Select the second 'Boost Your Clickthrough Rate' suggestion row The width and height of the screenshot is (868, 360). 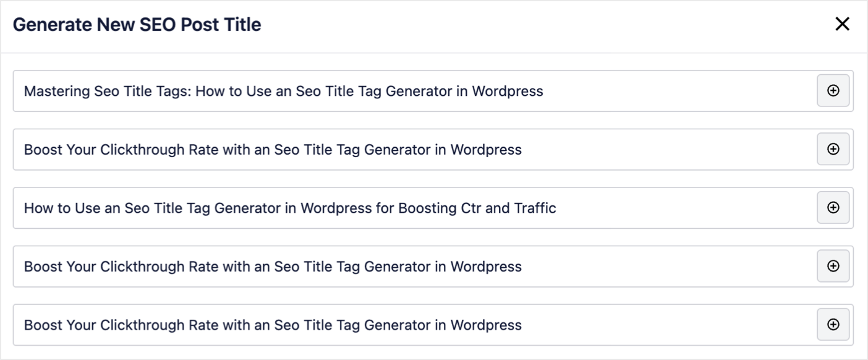(x=433, y=150)
